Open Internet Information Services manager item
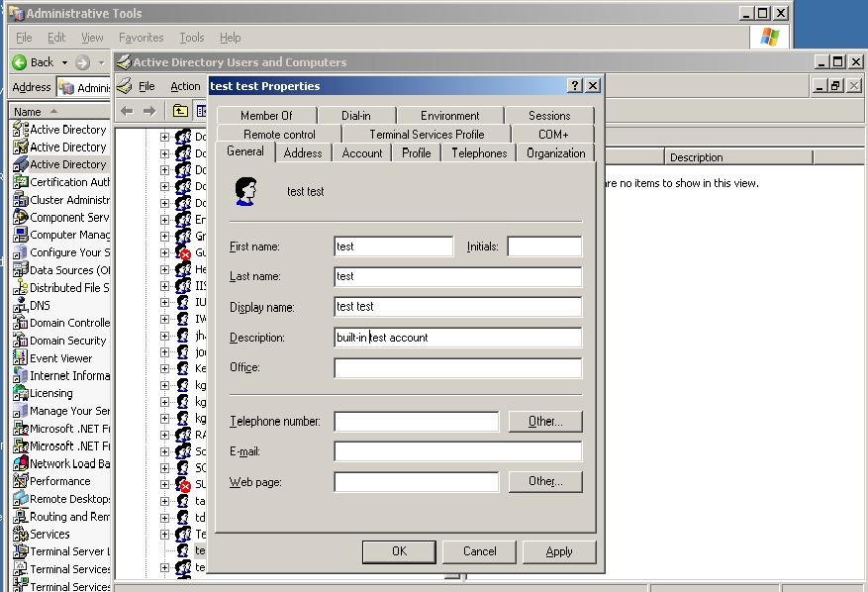This screenshot has height=592, width=868. click(x=61, y=375)
